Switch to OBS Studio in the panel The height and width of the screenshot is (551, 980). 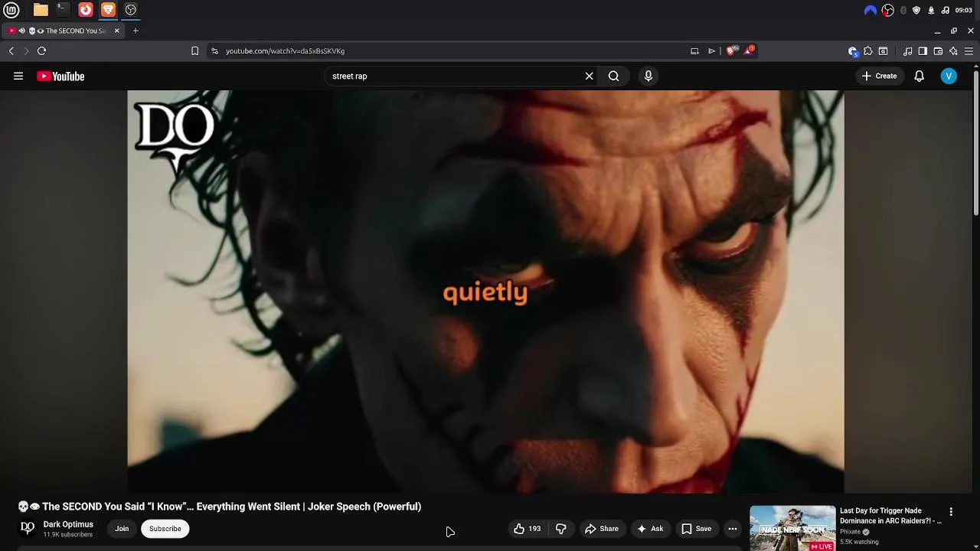[x=131, y=10]
